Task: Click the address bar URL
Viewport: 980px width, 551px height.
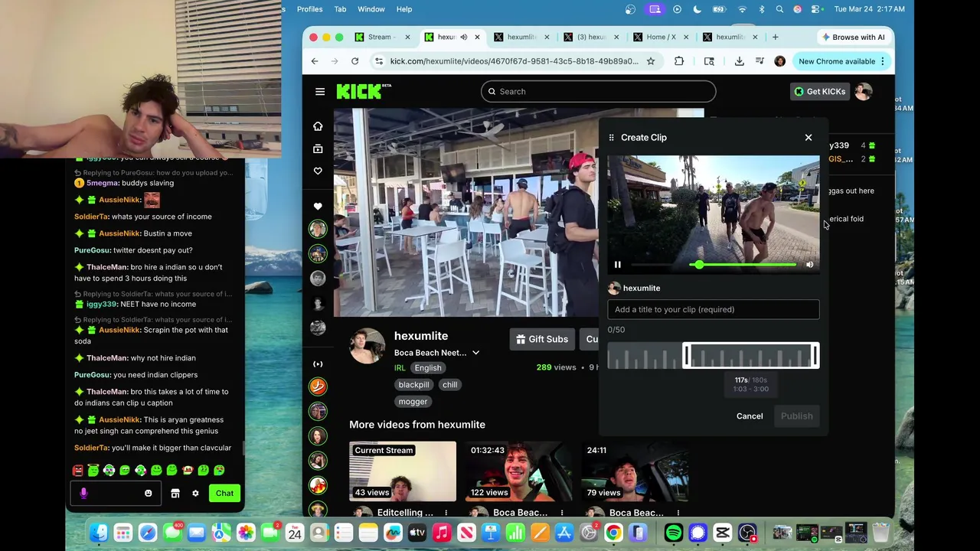Action: (x=514, y=61)
